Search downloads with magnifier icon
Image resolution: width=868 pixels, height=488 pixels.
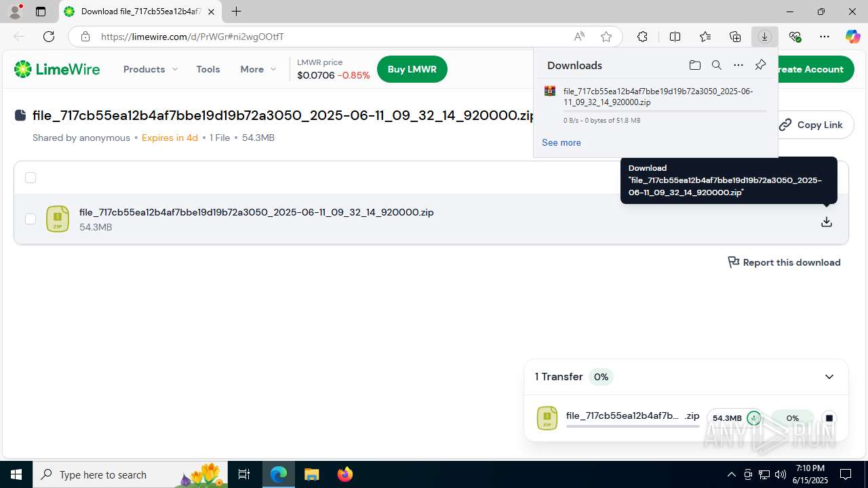716,65
